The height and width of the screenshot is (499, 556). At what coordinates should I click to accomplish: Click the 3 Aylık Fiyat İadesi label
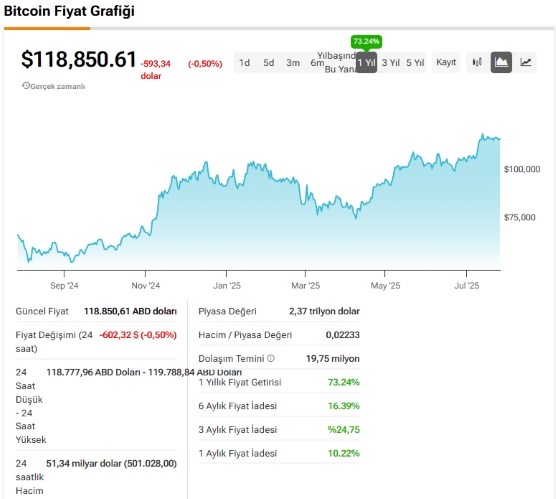point(237,429)
